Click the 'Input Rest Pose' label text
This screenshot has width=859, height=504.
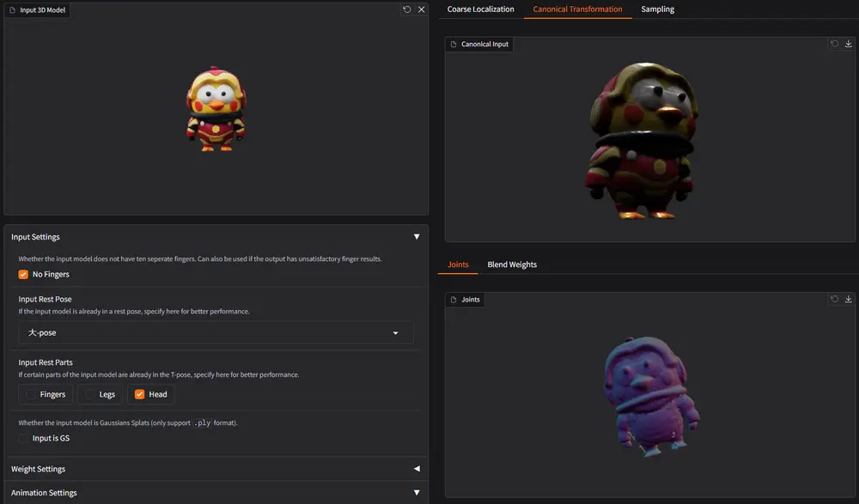45,299
